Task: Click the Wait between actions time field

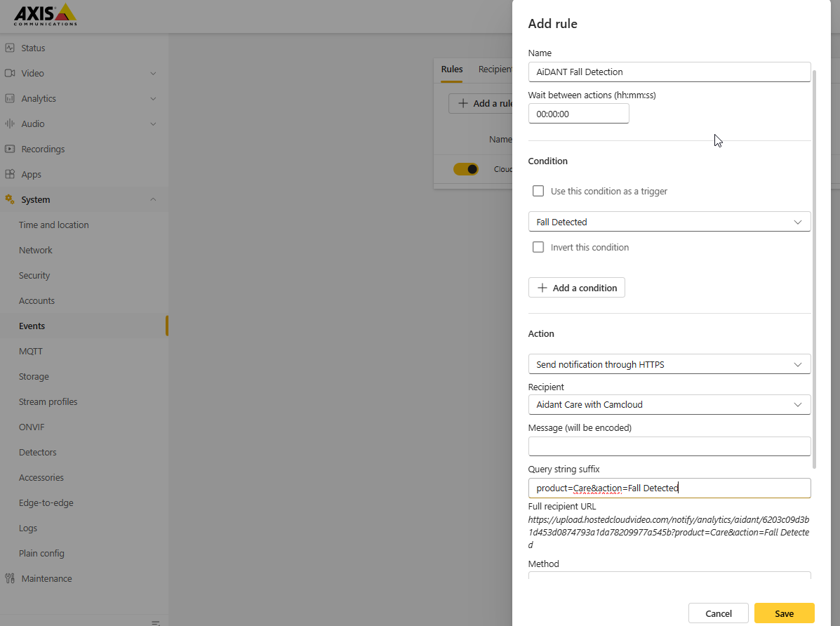Action: click(x=578, y=114)
